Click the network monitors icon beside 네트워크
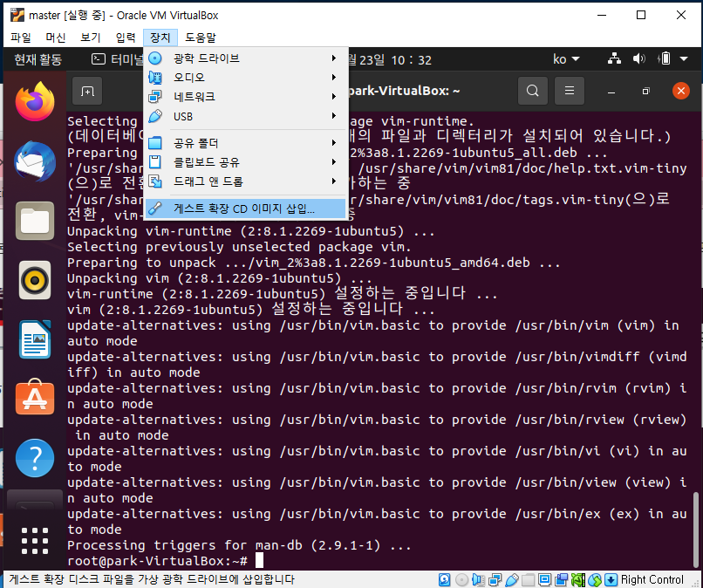The height and width of the screenshot is (588, 703). pyautogui.click(x=155, y=97)
